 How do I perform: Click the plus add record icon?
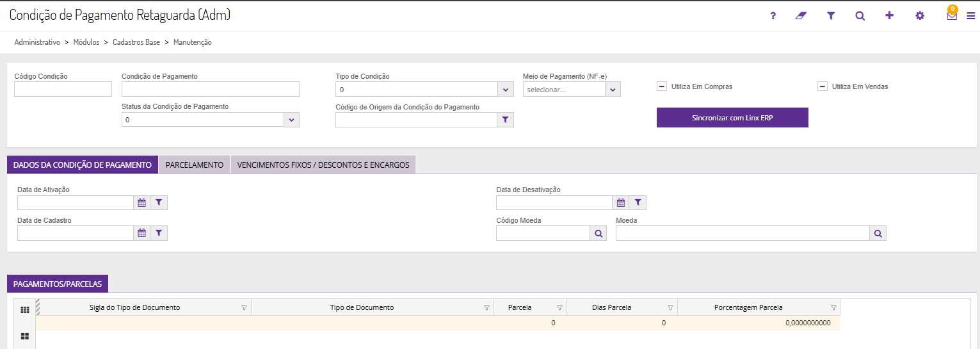(889, 16)
